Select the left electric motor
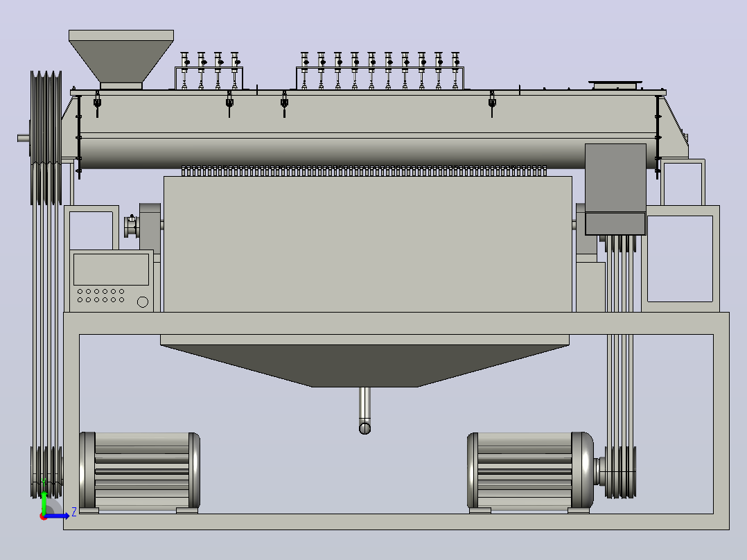 point(139,472)
